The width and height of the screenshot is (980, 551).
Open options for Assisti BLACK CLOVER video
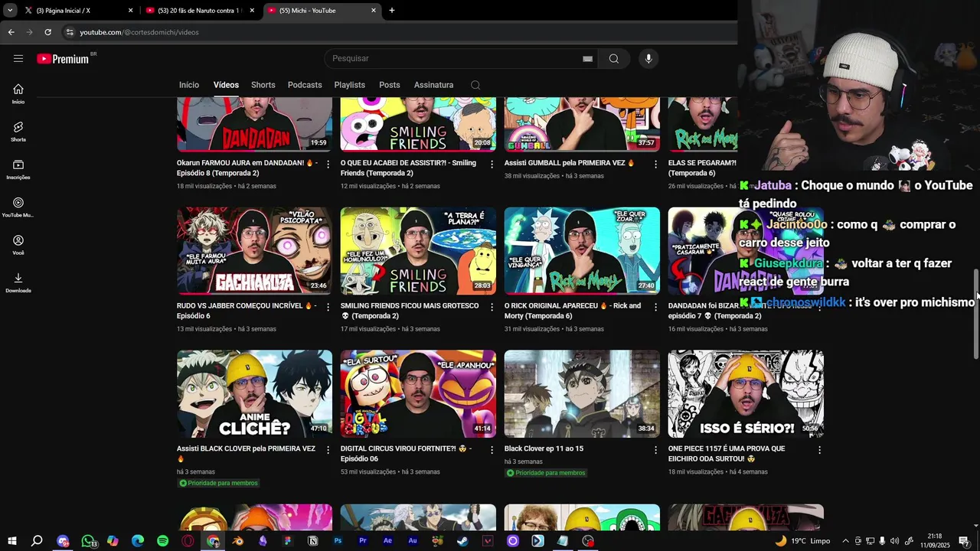point(328,450)
